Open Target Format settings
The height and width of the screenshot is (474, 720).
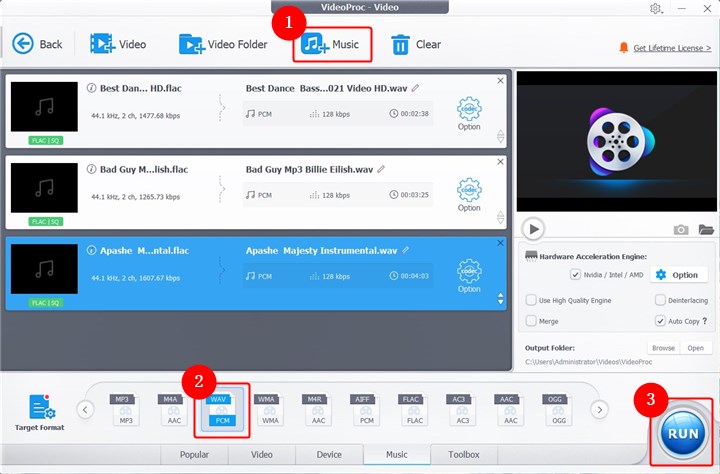point(40,412)
